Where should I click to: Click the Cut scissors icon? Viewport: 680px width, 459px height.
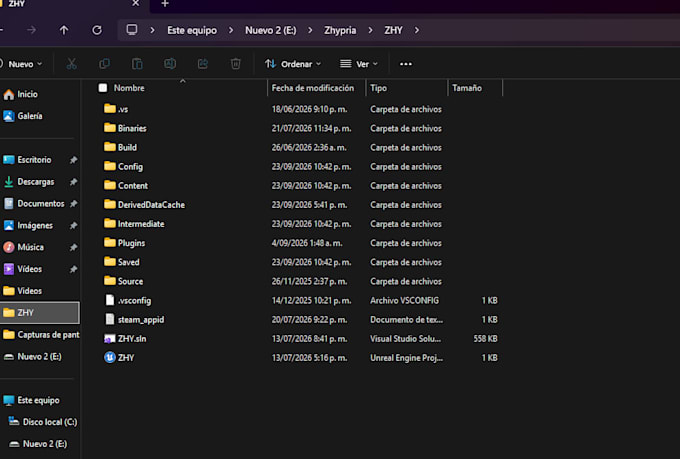pyautogui.click(x=72, y=64)
